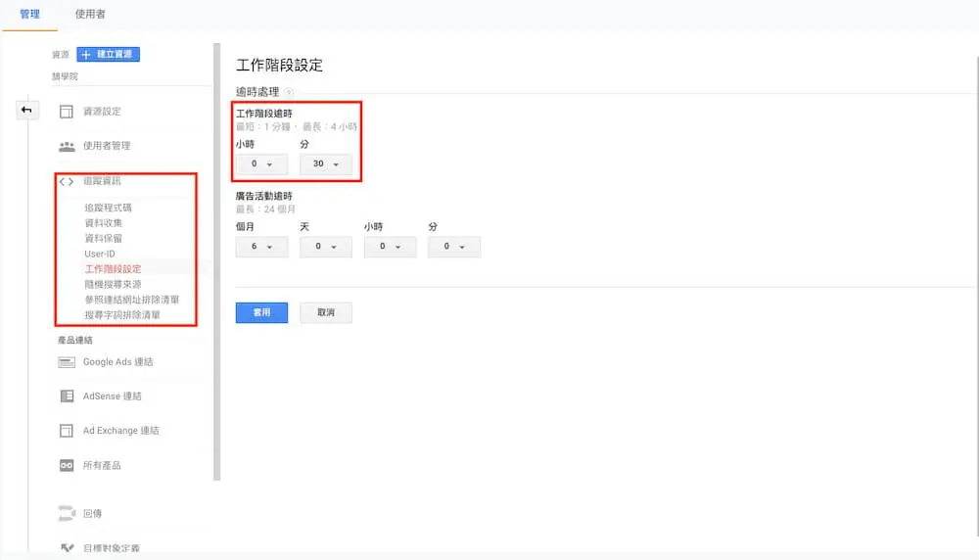Open 追蹤程式碼 in the sidebar
The height and width of the screenshot is (560, 979).
pyautogui.click(x=108, y=208)
